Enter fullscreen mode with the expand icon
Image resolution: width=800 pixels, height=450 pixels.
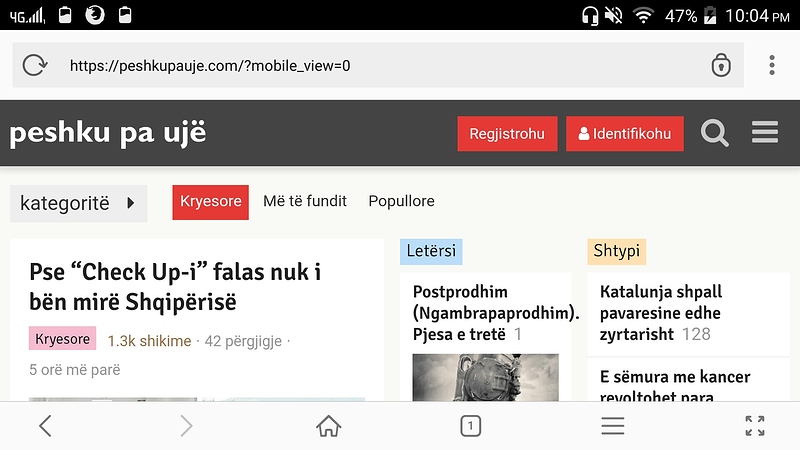755,426
